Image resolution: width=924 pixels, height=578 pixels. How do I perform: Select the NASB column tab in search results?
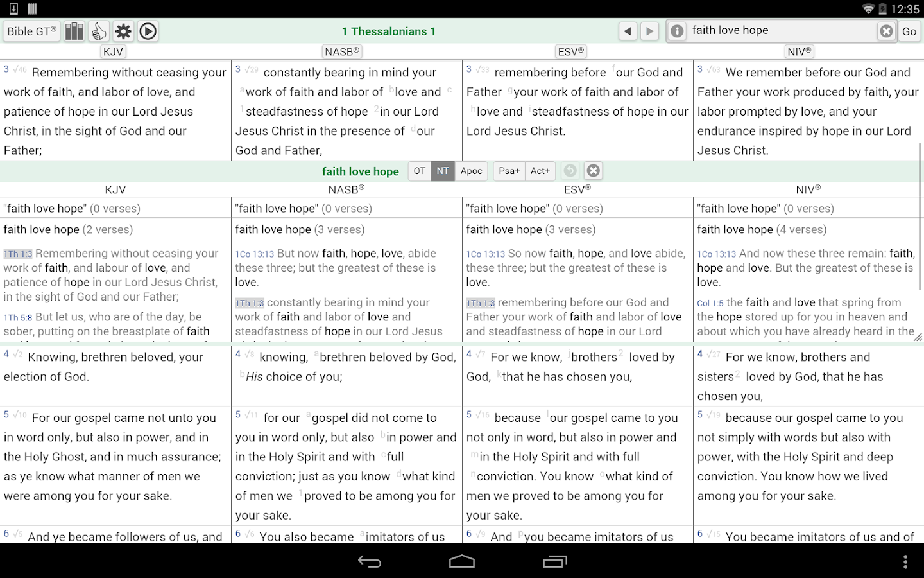345,189
